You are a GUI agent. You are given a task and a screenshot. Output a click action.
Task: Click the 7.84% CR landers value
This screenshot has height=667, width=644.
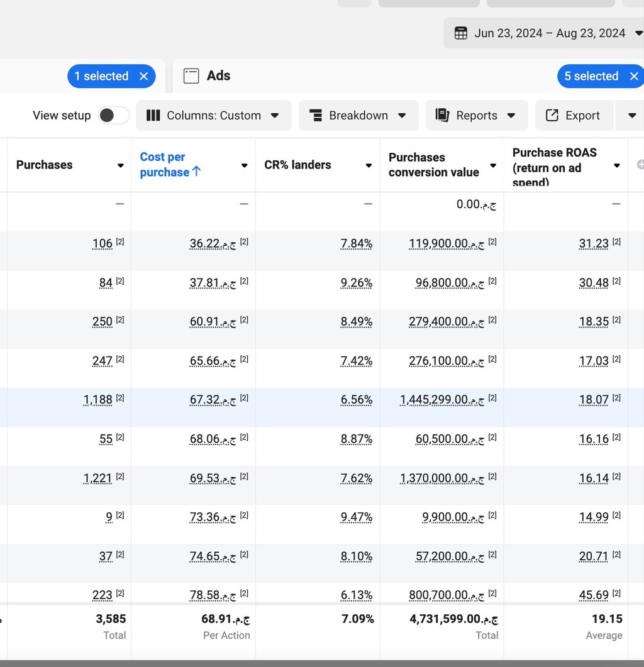tap(356, 244)
